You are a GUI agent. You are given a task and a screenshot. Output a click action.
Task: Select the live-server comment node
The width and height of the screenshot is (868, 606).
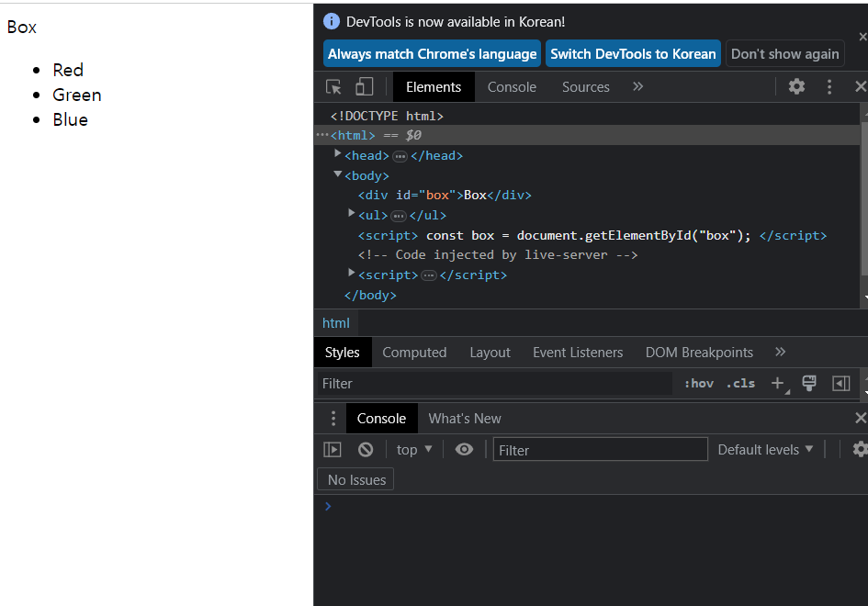click(498, 254)
